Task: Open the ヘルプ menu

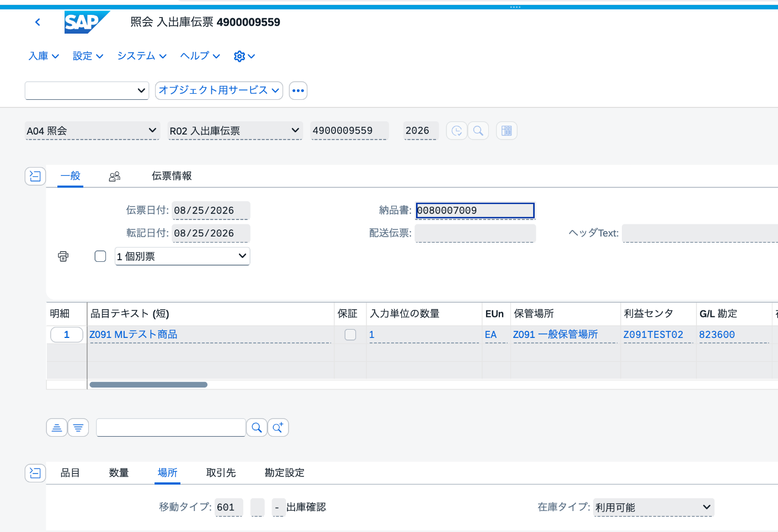Action: [200, 56]
